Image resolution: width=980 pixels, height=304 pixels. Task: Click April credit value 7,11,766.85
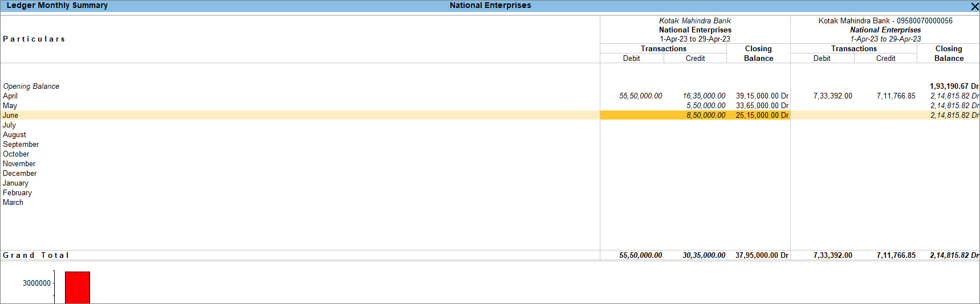click(x=896, y=96)
